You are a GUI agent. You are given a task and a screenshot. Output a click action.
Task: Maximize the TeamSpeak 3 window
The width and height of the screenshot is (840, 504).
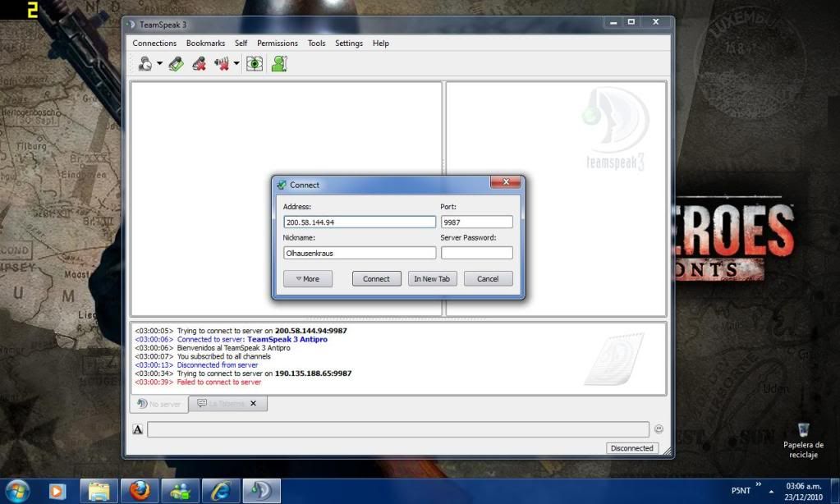coord(631,22)
